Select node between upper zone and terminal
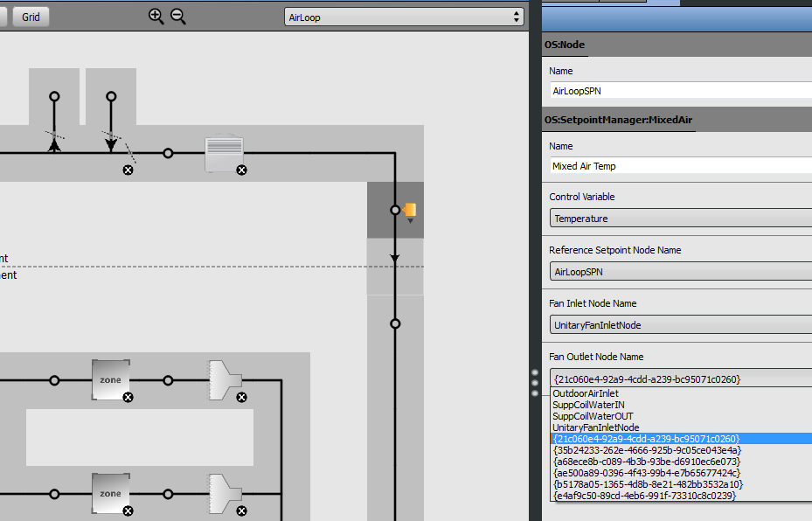Screen dimensions: 812x521 [168, 380]
